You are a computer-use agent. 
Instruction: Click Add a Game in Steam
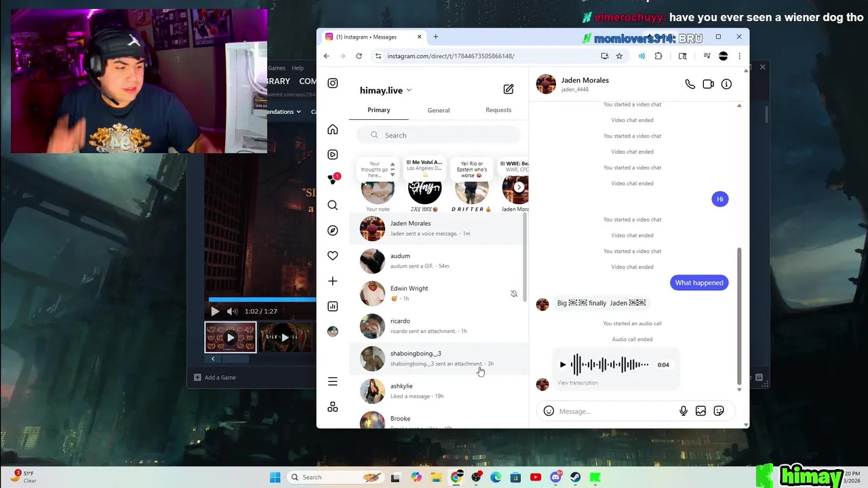point(215,378)
